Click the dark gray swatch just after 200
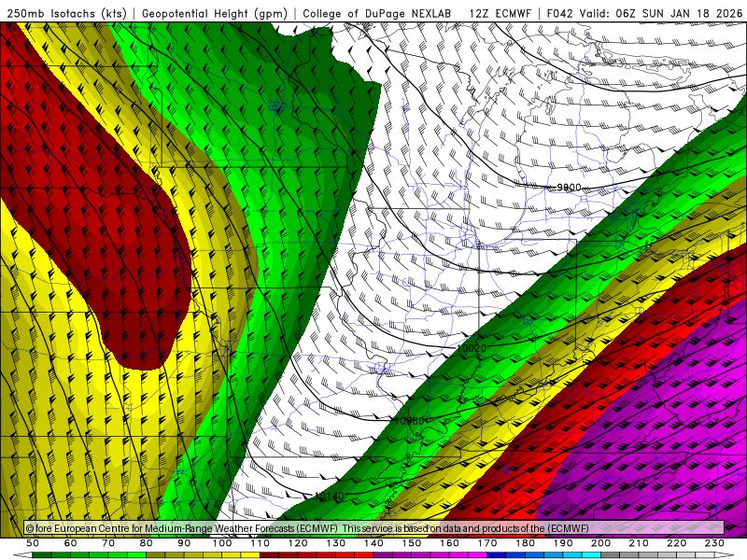747x560 pixels. [x=611, y=555]
